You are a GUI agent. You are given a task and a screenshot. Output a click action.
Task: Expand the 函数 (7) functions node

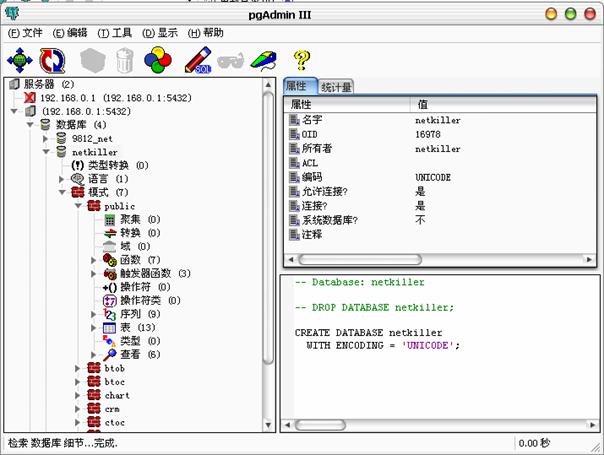pyautogui.click(x=94, y=260)
